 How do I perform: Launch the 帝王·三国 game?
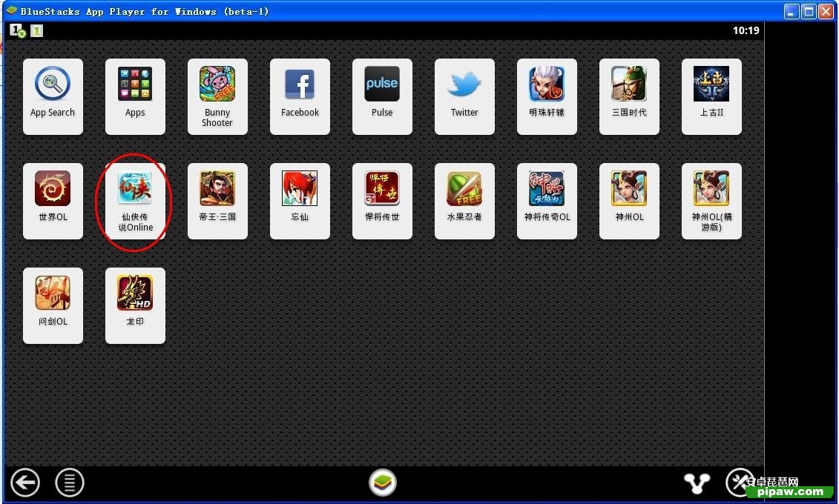pyautogui.click(x=217, y=201)
